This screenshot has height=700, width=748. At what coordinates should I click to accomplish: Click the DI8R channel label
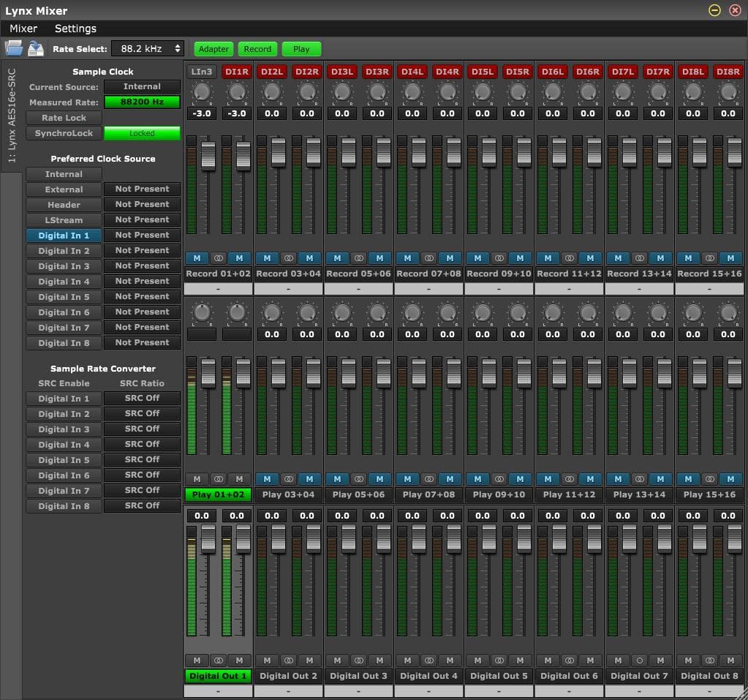point(728,71)
